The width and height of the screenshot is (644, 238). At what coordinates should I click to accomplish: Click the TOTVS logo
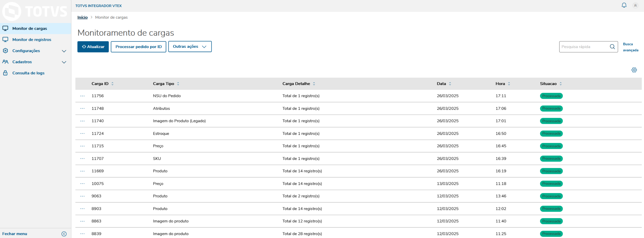[x=35, y=11]
